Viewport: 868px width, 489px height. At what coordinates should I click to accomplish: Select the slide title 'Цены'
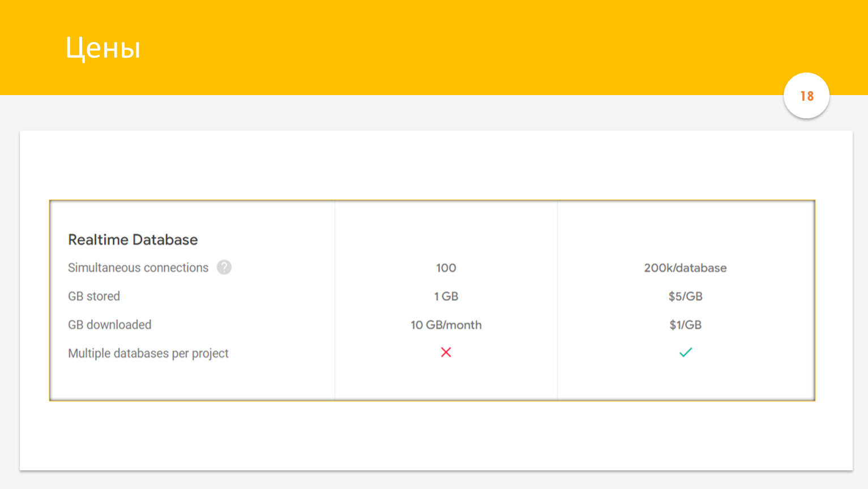click(103, 48)
